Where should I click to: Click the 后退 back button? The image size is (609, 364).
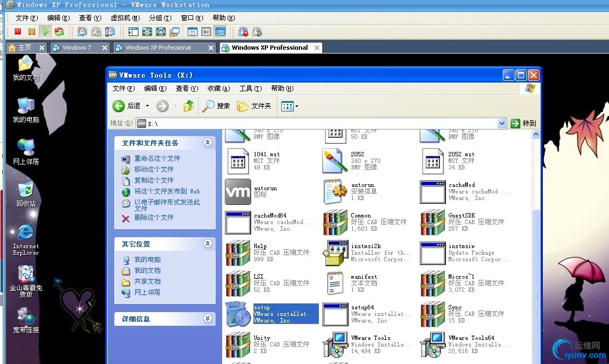pos(127,106)
